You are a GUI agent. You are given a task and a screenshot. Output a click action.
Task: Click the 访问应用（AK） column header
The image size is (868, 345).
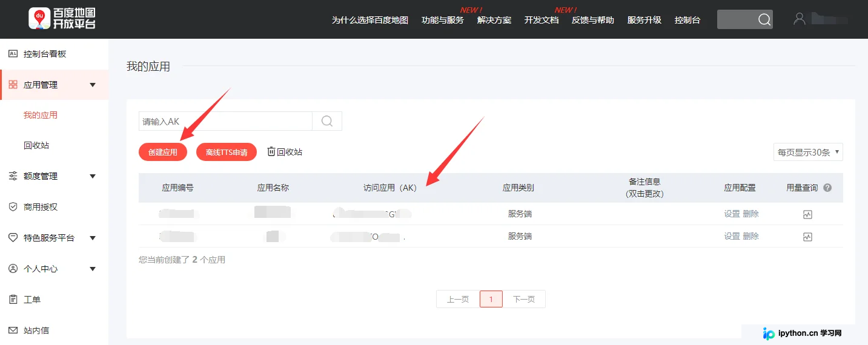pyautogui.click(x=390, y=188)
